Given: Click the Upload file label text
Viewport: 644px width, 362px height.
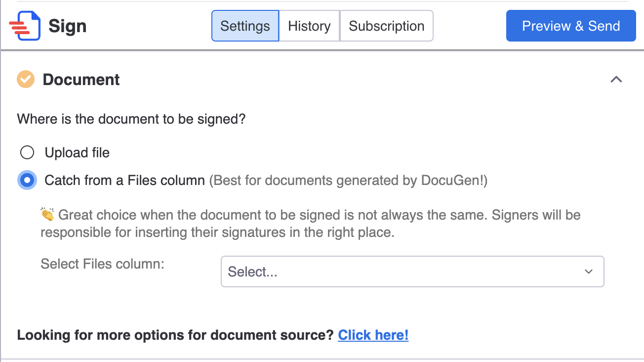Looking at the screenshot, I should [77, 152].
